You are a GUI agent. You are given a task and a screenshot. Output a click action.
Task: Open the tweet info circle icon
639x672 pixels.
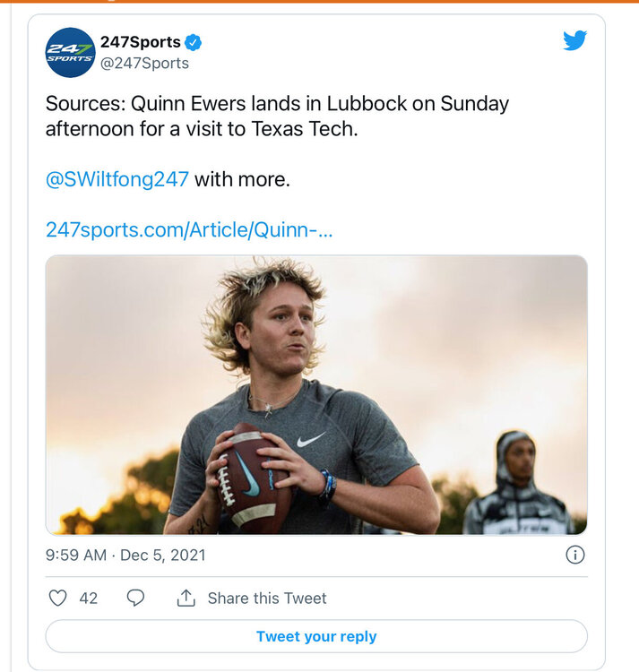575,555
